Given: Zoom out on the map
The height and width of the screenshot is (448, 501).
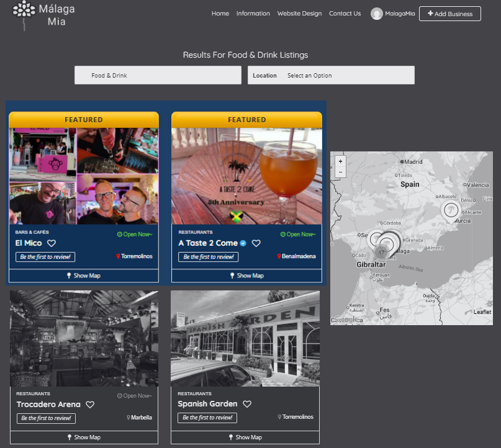Looking at the screenshot, I should (340, 172).
